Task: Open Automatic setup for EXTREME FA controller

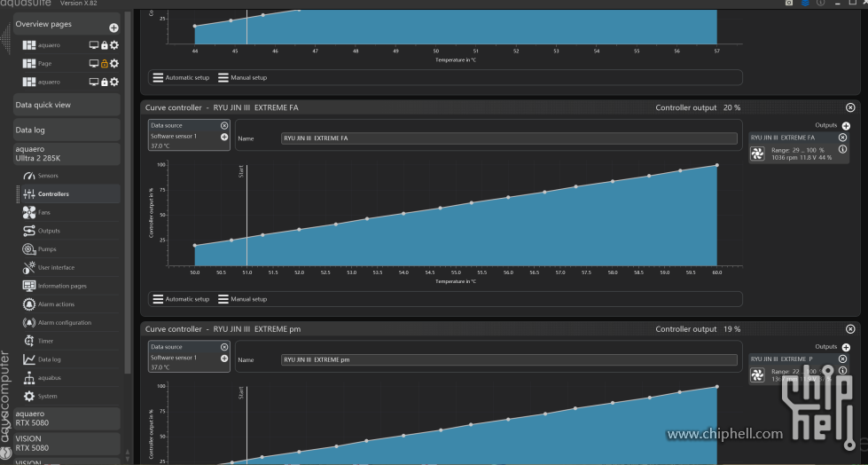Action: click(x=181, y=299)
